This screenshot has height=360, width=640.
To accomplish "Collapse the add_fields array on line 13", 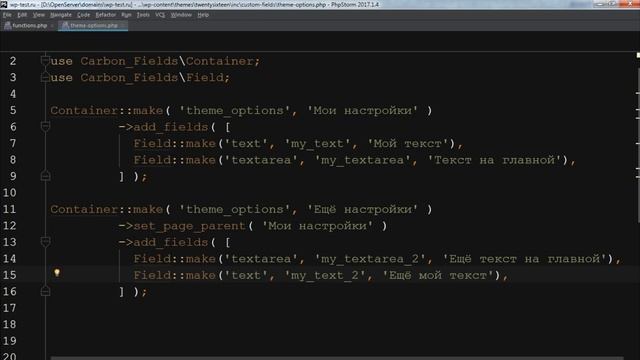I will coord(45,242).
